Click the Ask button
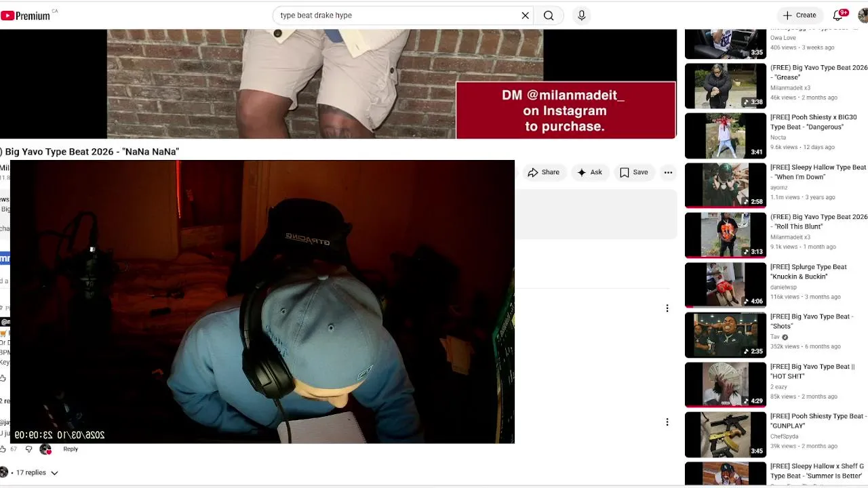Image resolution: width=868 pixels, height=488 pixels. click(x=589, y=172)
